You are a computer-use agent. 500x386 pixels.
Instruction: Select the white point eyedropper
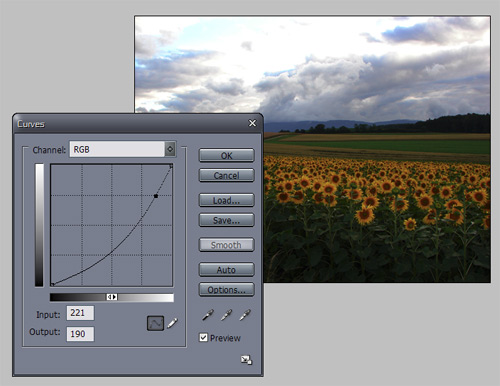pyautogui.click(x=245, y=315)
